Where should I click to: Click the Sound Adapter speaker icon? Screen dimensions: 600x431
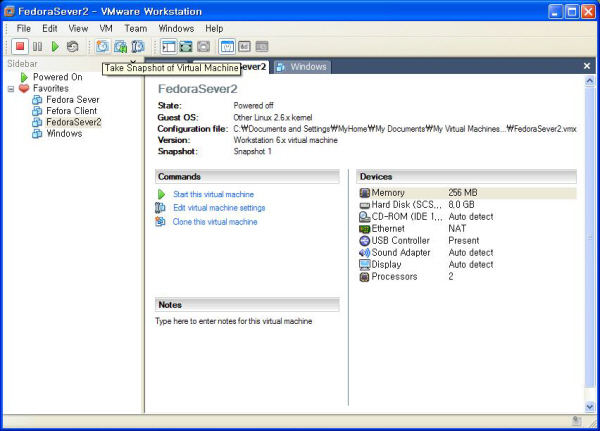pos(365,253)
